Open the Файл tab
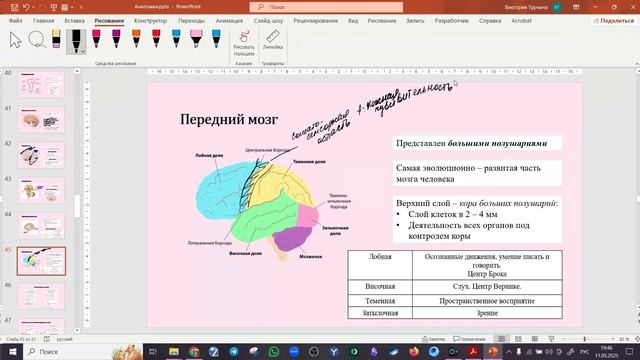This screenshot has height=360, width=640. tap(16, 20)
